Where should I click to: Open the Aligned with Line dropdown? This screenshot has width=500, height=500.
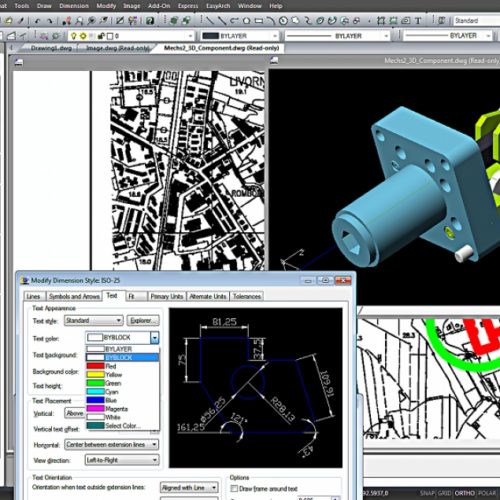click(x=189, y=488)
